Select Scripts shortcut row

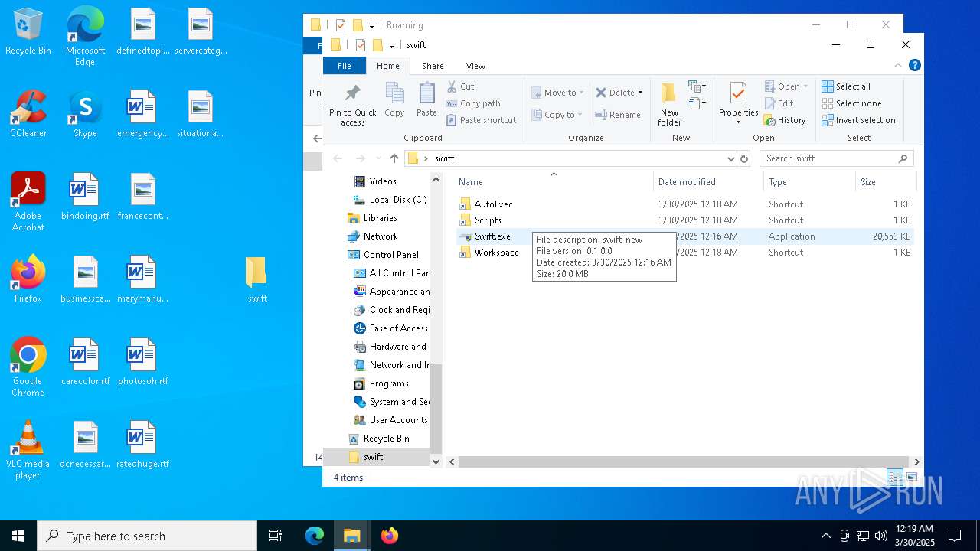[684, 220]
